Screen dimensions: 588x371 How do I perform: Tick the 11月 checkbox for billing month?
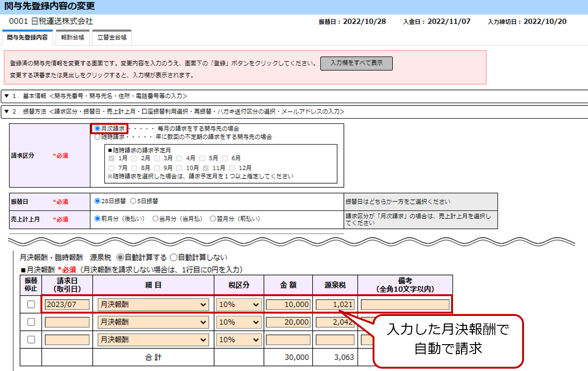click(206, 168)
